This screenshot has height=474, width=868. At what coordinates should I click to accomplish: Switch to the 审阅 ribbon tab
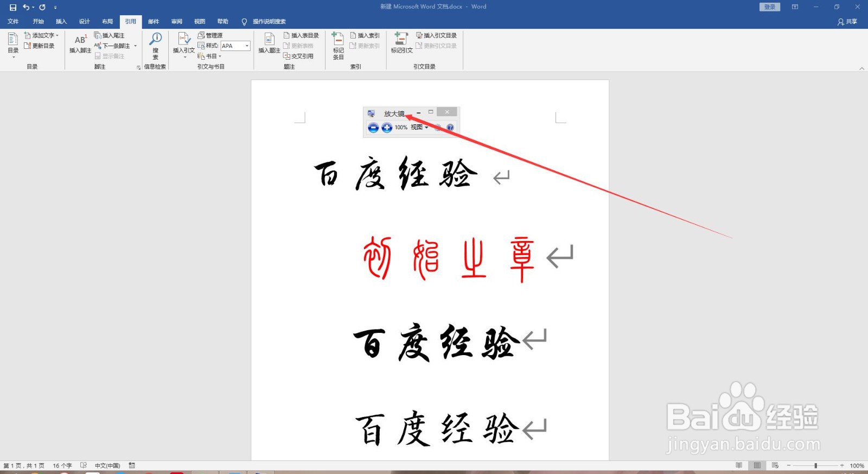[x=177, y=22]
